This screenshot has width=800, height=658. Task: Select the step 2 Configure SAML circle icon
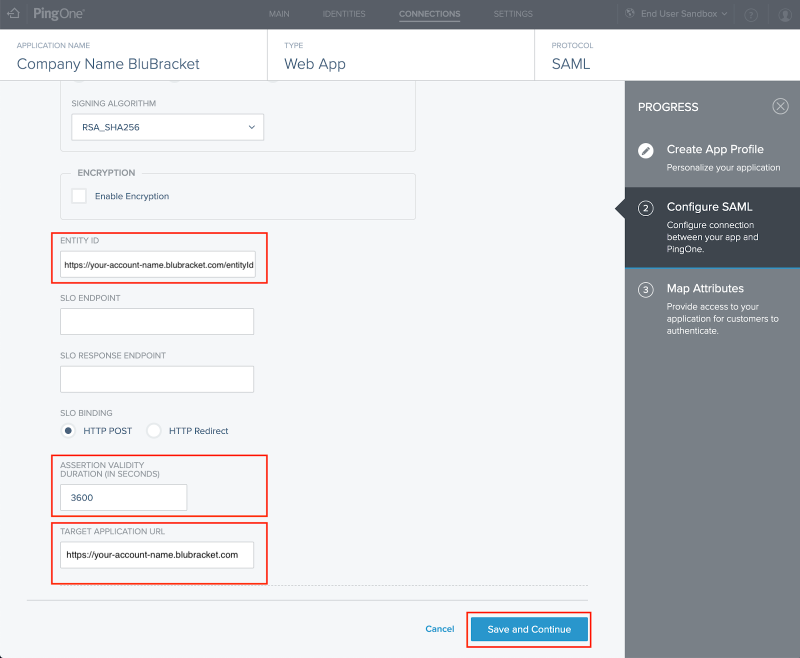click(645, 208)
